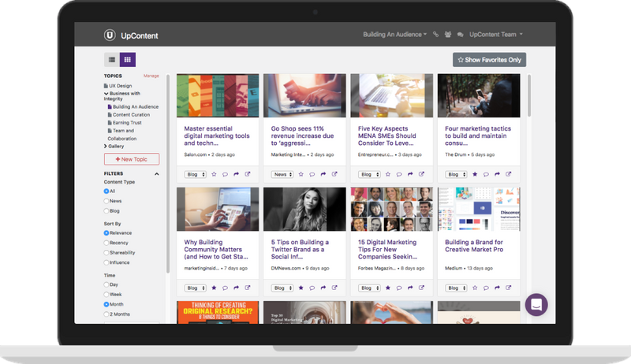Select News content type radio
The width and height of the screenshot is (631, 364).
click(x=106, y=201)
